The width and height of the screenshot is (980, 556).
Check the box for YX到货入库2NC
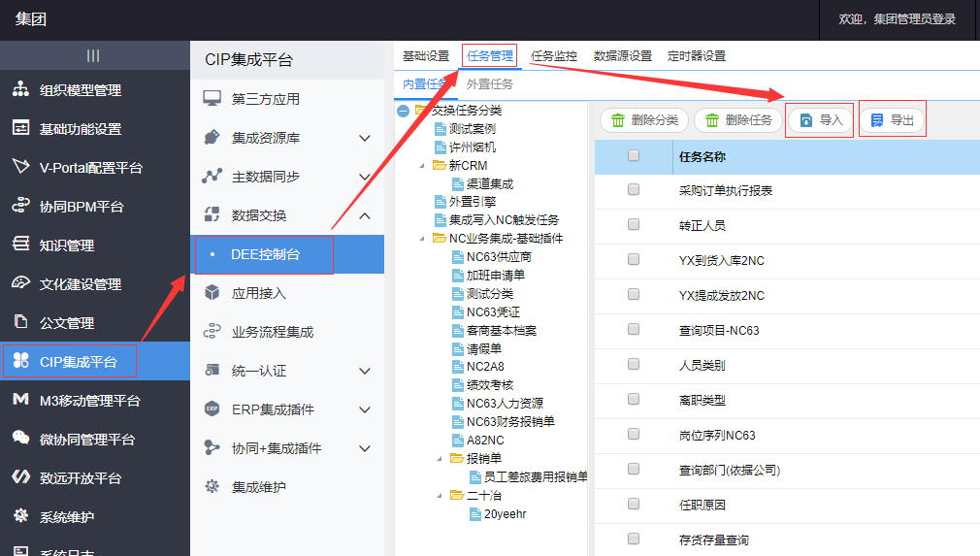click(634, 259)
